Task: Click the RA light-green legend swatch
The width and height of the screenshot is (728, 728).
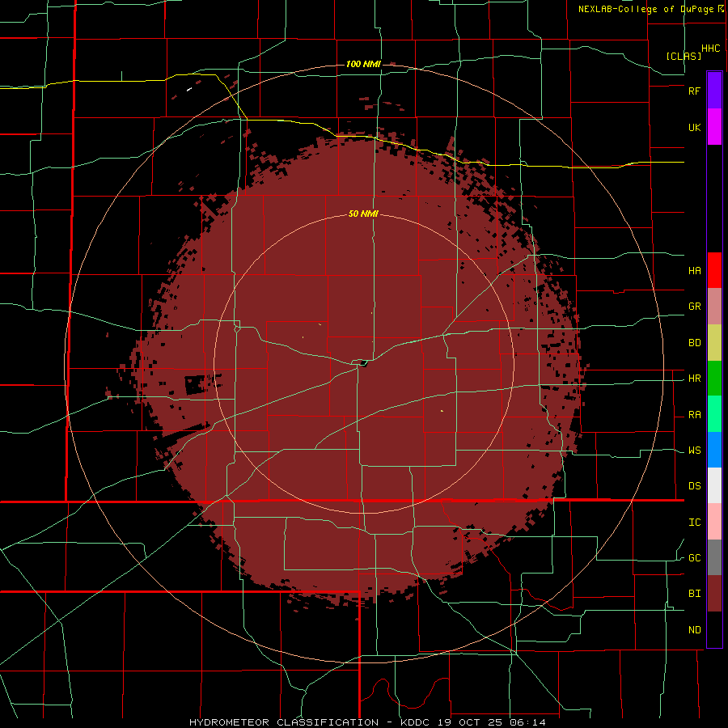Action: click(714, 414)
